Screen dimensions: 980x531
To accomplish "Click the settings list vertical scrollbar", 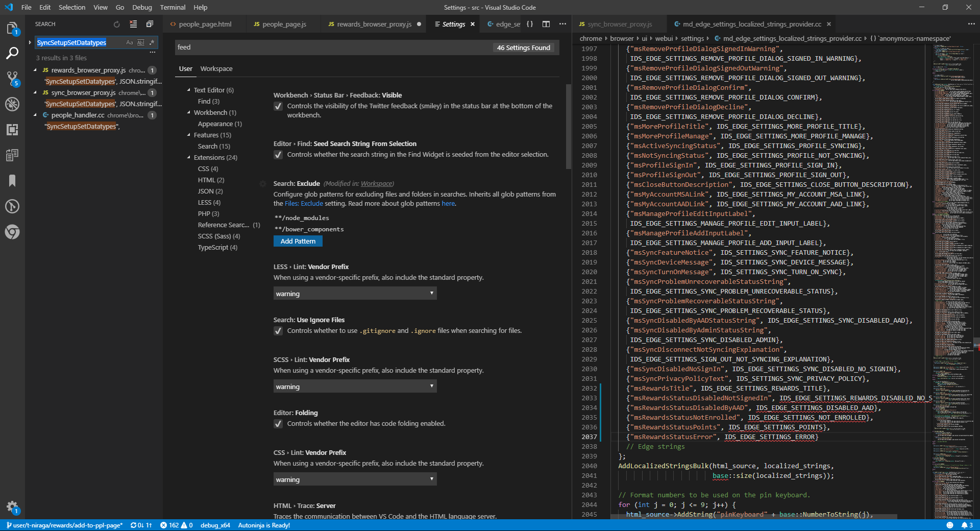I will 569,127.
